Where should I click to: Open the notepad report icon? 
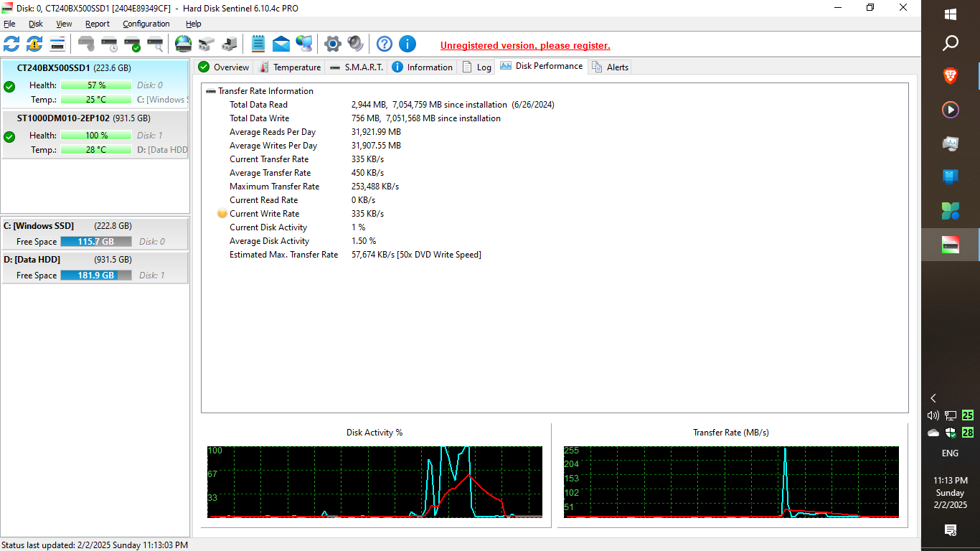point(258,44)
